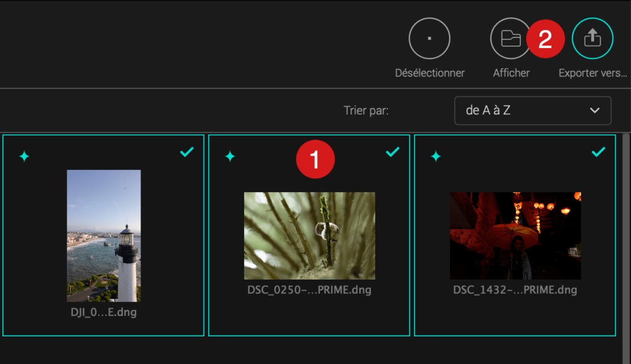This screenshot has height=364, width=631.
Task: Click sparkle star icon on DJI_0…E.dng card
Action: click(x=24, y=156)
